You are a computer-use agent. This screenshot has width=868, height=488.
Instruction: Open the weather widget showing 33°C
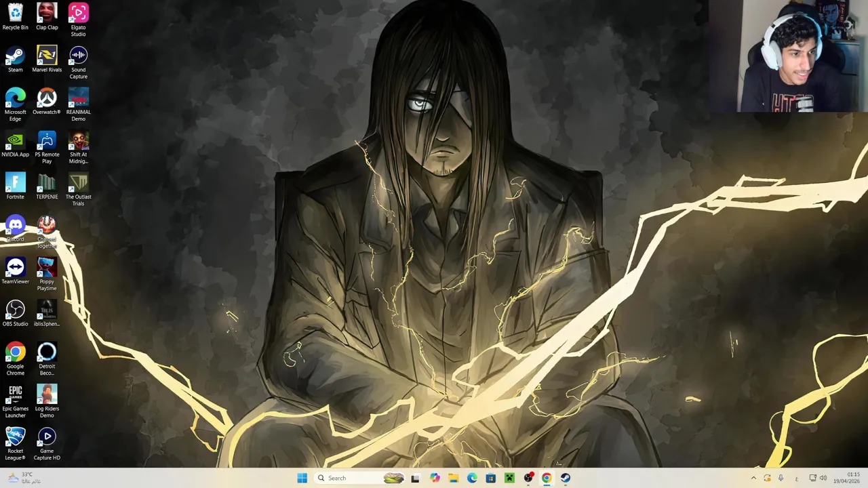[x=24, y=478]
